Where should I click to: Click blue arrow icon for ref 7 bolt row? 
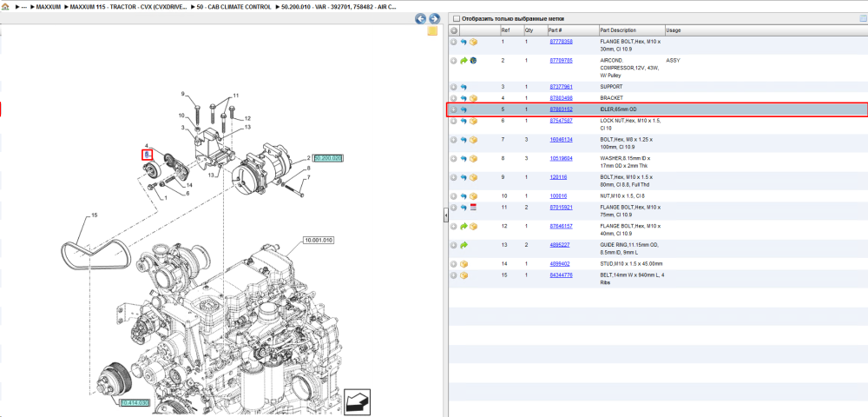click(464, 140)
